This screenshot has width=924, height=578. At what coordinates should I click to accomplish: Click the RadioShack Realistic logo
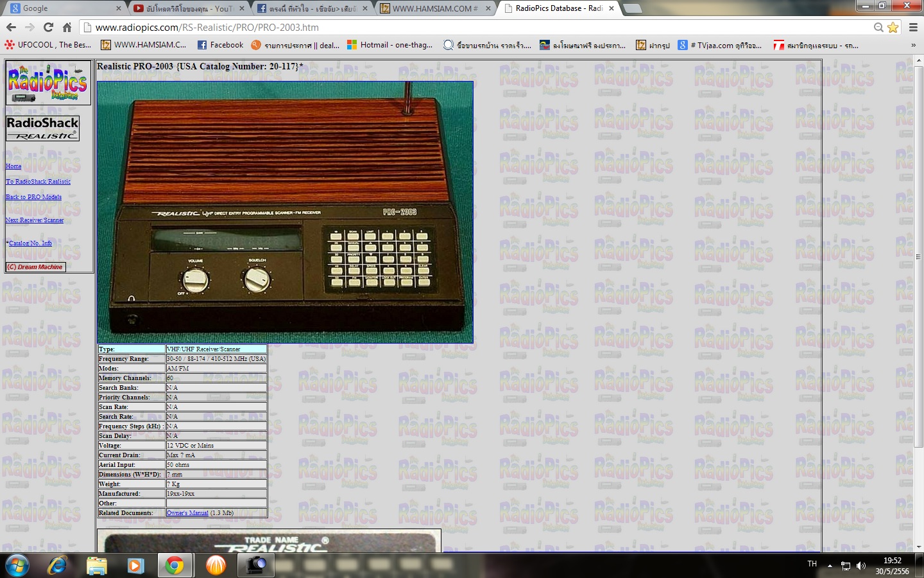click(42, 128)
